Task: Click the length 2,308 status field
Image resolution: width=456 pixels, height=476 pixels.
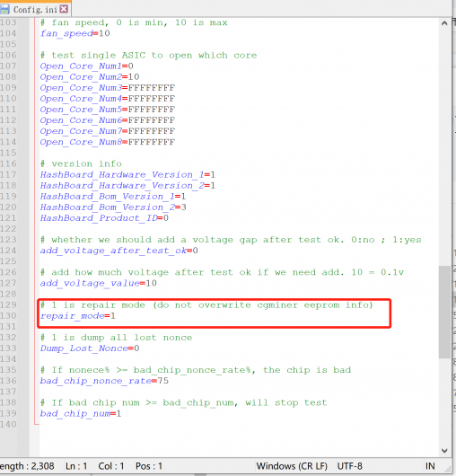Action: click(x=27, y=466)
